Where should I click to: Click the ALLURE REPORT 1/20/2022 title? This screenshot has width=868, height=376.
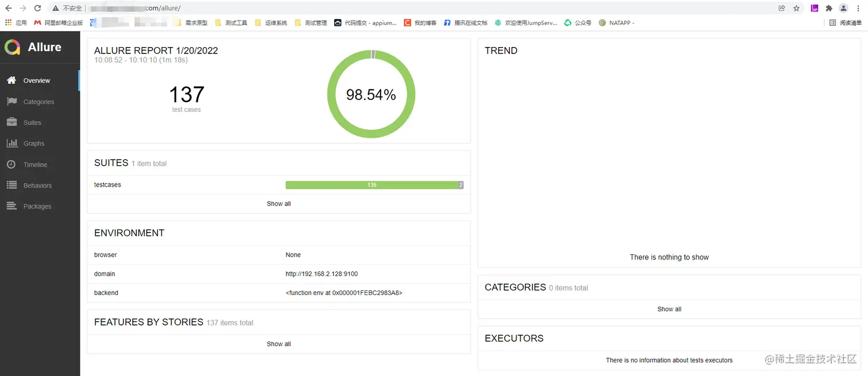156,51
